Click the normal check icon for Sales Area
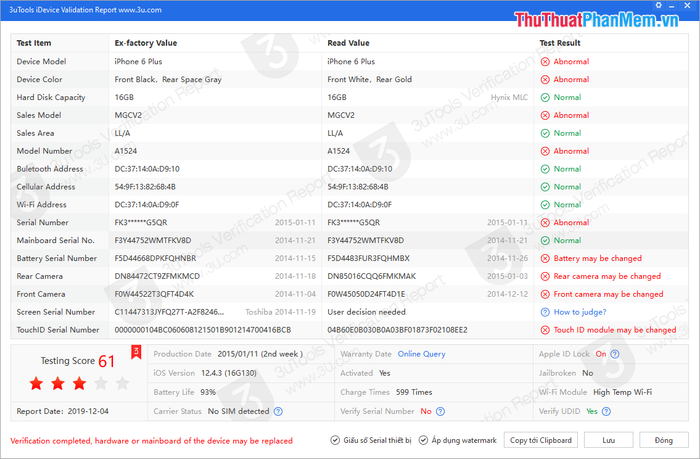 (545, 133)
